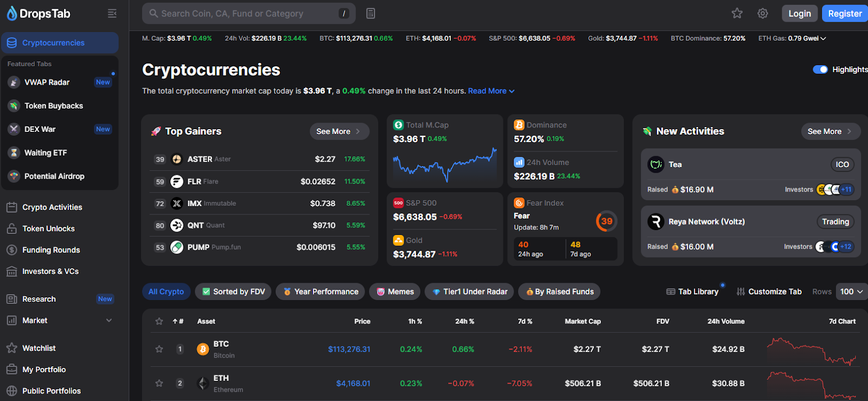Click the FLR Flare coin icon
Screen dimensions: 868x401
[177, 181]
